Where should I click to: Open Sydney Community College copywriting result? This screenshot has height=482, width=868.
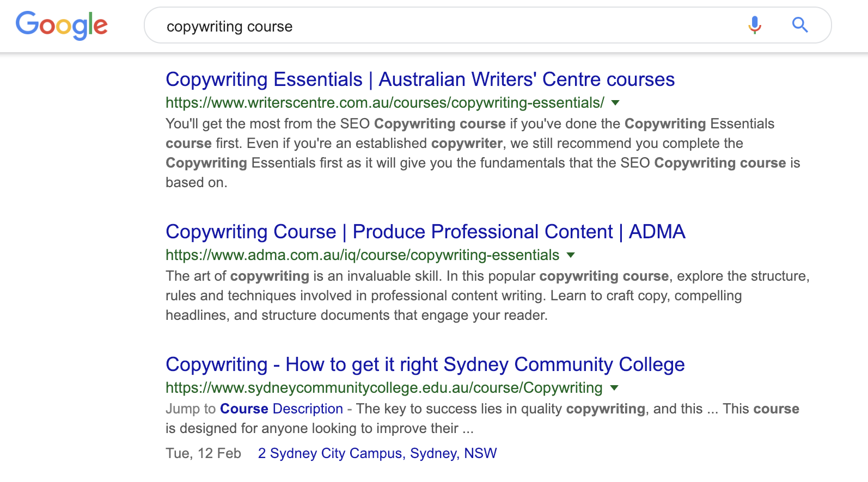(425, 364)
